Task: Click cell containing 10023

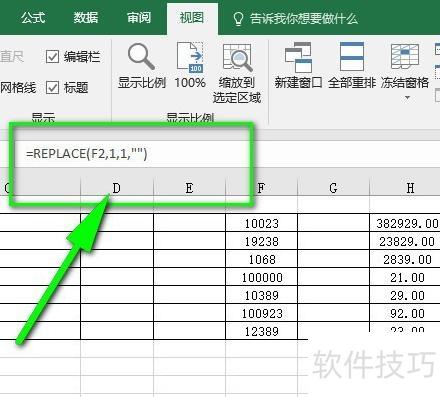Action: (x=261, y=223)
